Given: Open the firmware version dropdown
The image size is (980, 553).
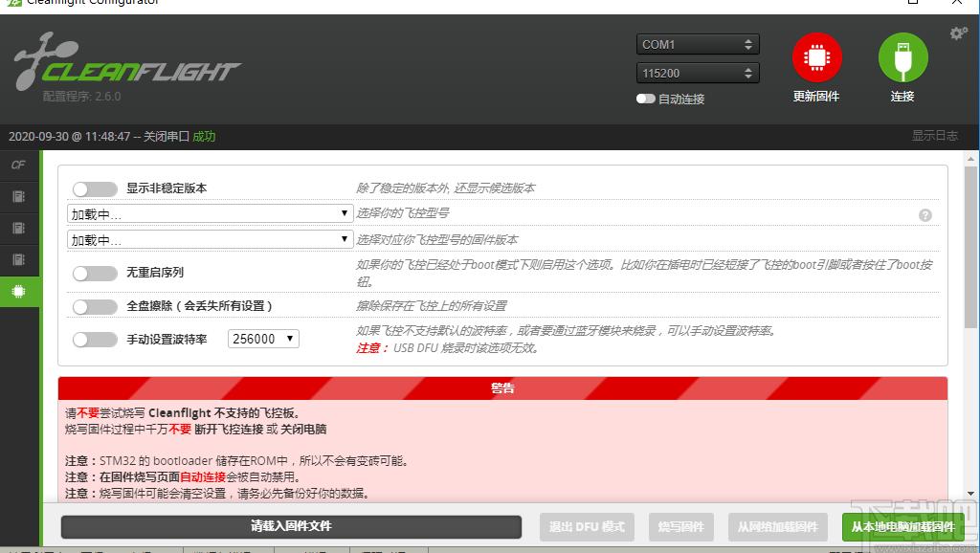Looking at the screenshot, I should (210, 239).
